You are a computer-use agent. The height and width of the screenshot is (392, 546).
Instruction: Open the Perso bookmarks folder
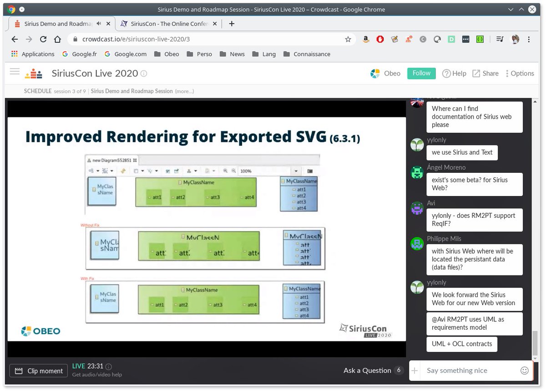coord(199,54)
